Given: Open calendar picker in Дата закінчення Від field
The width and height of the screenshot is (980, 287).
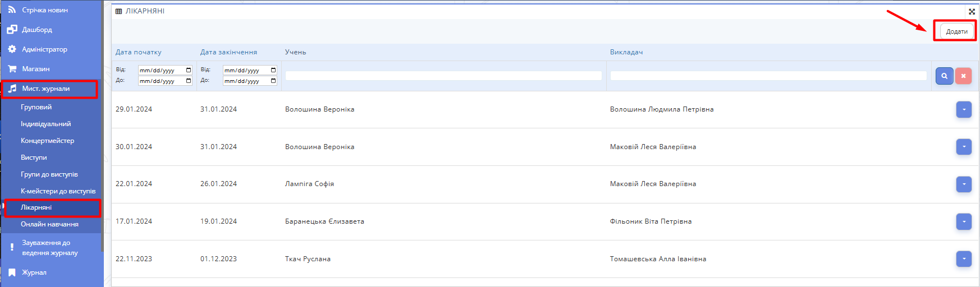Looking at the screenshot, I should pos(273,70).
